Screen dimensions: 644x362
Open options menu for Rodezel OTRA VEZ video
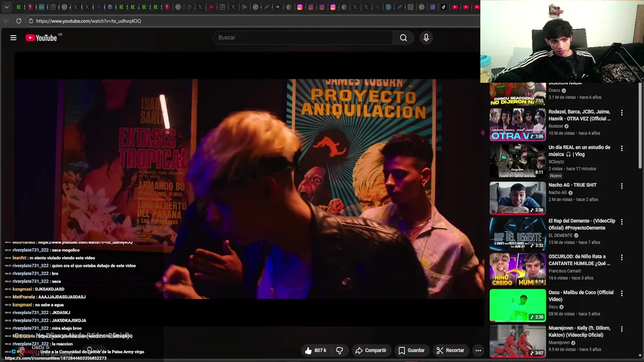pyautogui.click(x=622, y=113)
